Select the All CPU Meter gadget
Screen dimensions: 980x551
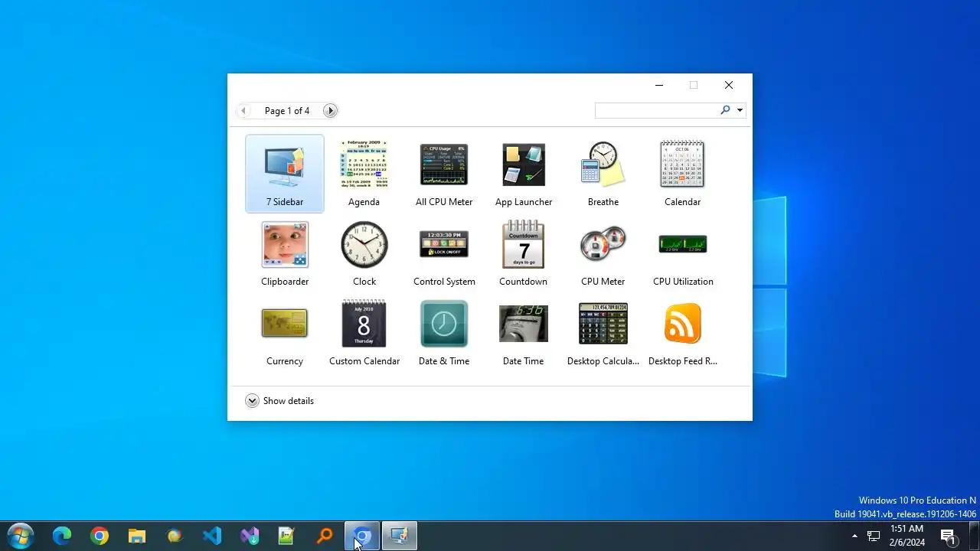click(444, 174)
